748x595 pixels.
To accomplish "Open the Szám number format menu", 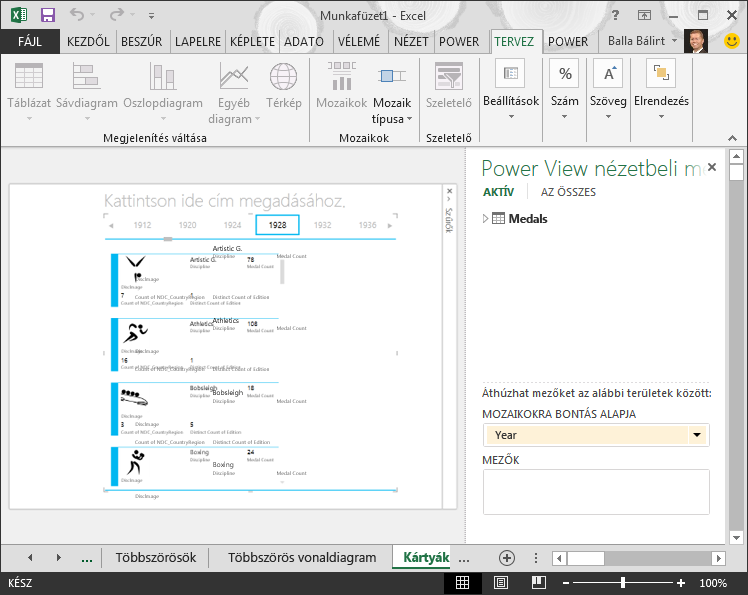I will [564, 90].
